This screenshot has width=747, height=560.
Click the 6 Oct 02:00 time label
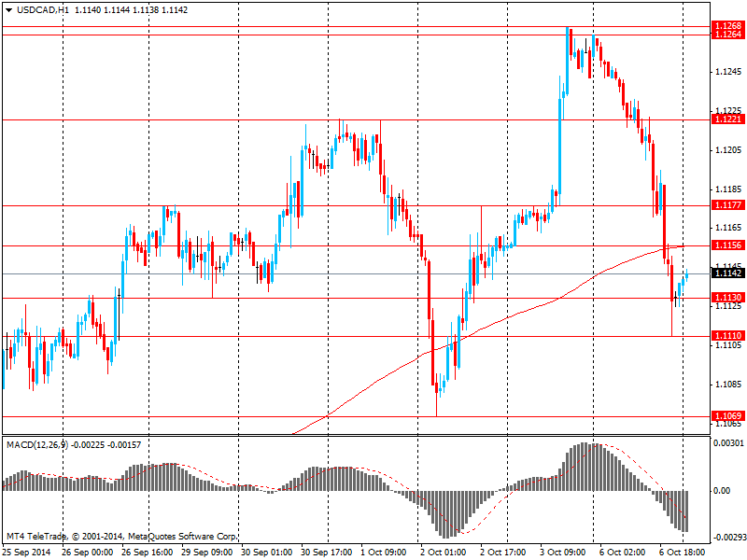point(623,553)
